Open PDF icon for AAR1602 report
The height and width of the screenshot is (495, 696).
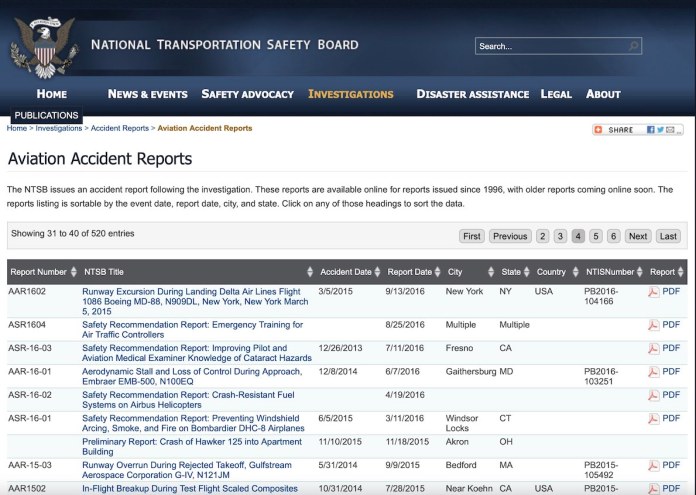click(x=653, y=292)
